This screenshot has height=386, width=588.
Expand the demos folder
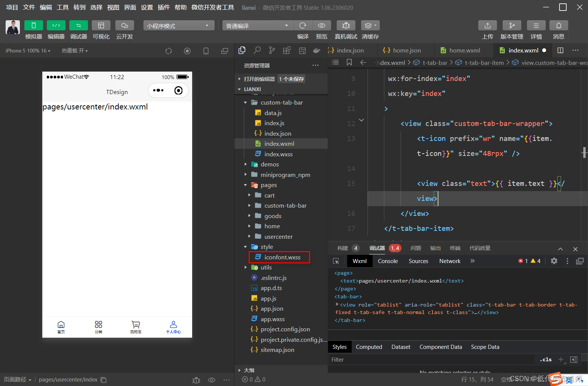(269, 165)
